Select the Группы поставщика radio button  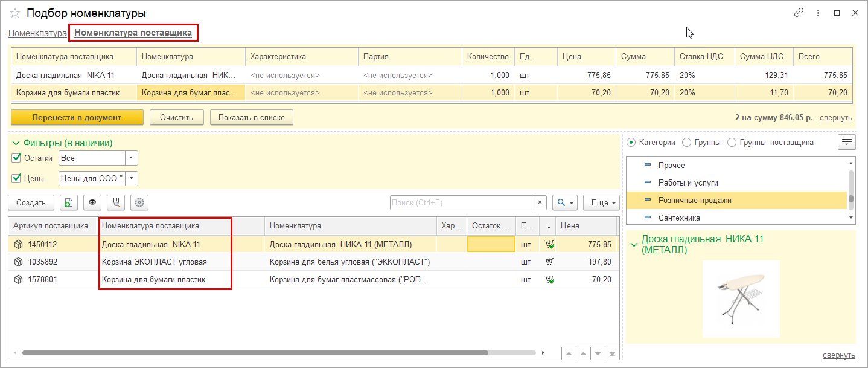click(732, 143)
